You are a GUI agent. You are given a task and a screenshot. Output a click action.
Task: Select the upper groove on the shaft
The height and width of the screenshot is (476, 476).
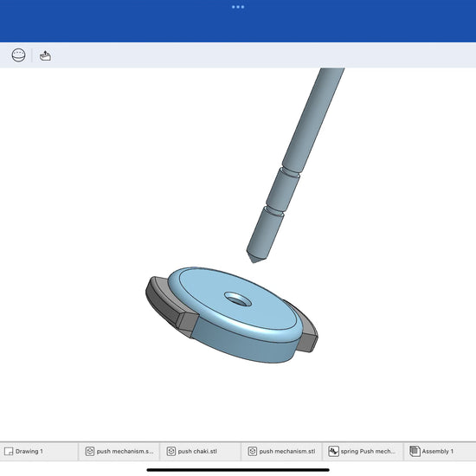tap(291, 172)
